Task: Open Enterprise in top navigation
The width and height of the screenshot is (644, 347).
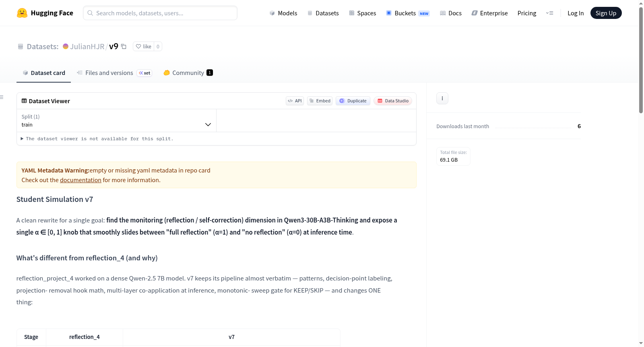Action: point(489,13)
